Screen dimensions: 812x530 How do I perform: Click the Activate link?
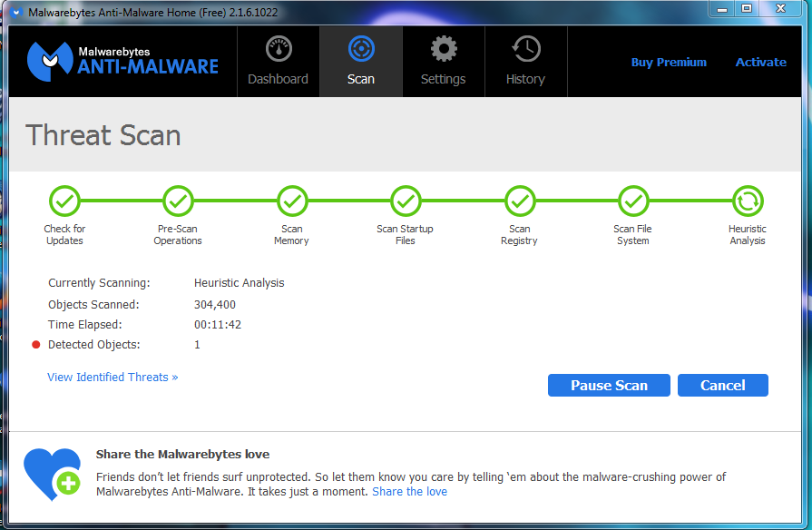click(x=760, y=63)
